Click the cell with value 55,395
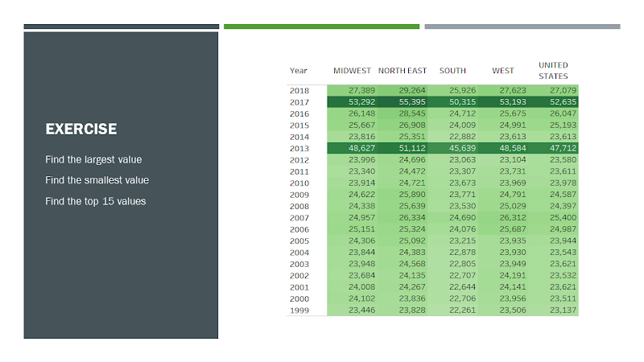This screenshot has height=362, width=644. point(402,102)
